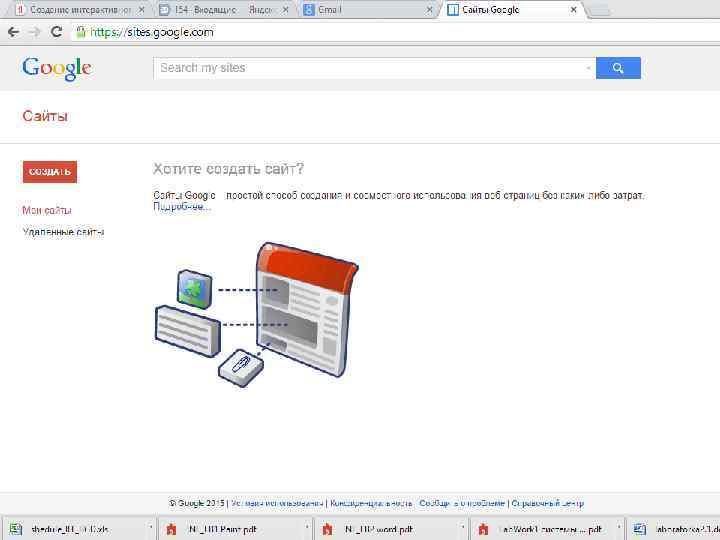720x540 pixels.
Task: Click the PDF icon of LabWork1 download
Action: click(483, 529)
